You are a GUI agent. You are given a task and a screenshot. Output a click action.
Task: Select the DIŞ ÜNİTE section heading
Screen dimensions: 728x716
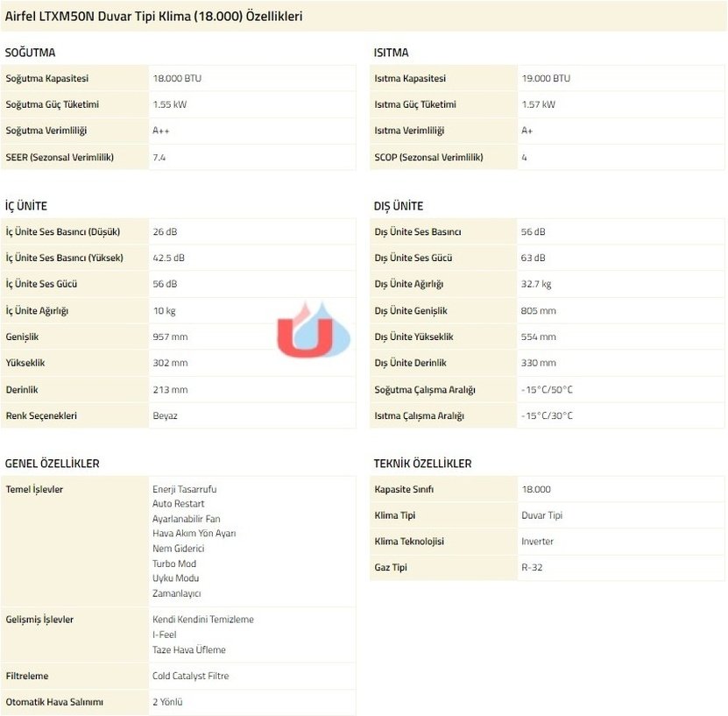pyautogui.click(x=399, y=206)
